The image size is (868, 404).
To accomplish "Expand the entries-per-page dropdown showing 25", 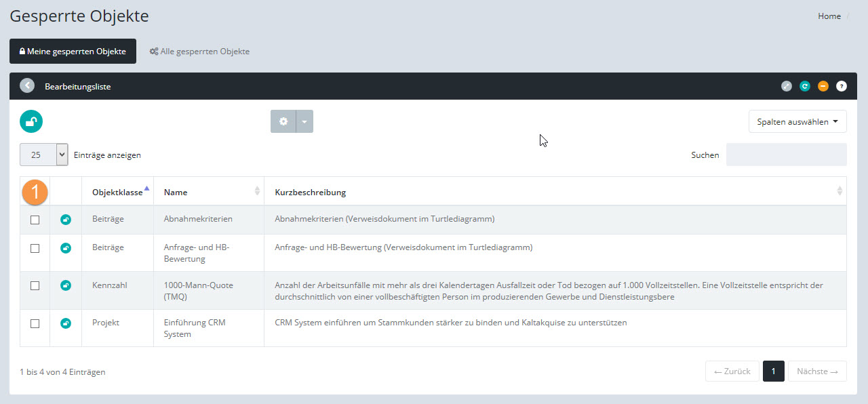I will [x=44, y=155].
